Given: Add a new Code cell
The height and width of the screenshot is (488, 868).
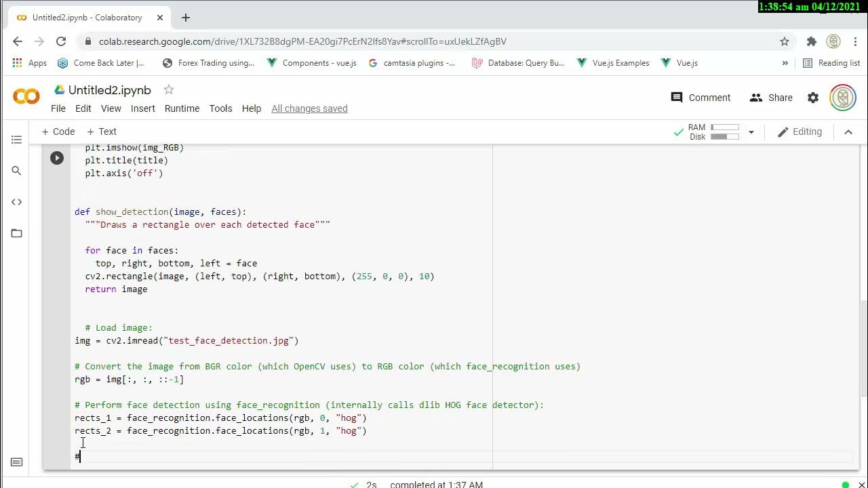Looking at the screenshot, I should pos(58,131).
